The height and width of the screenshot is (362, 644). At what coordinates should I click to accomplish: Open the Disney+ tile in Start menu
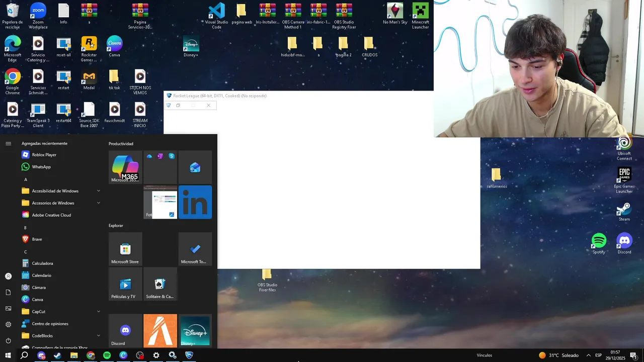(x=195, y=331)
